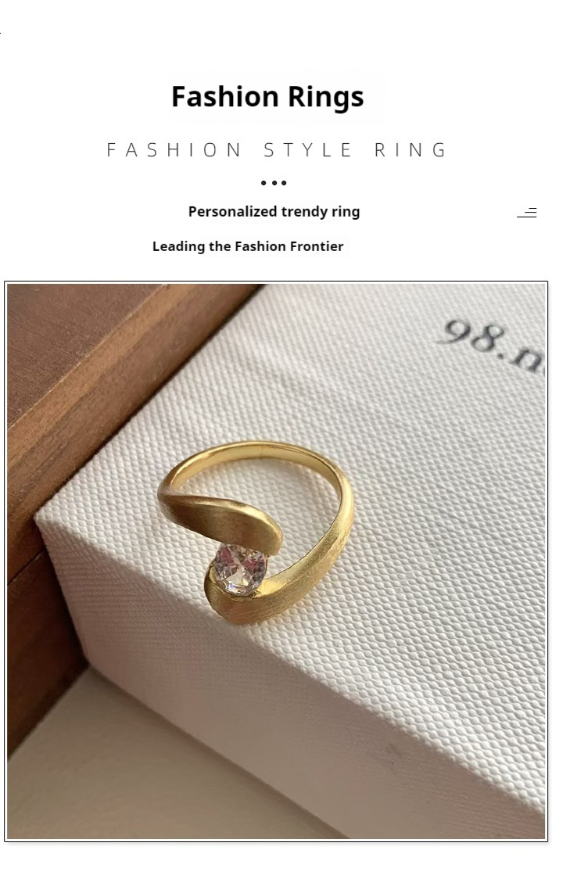Screen dimensions: 588x875
Task: Open the Personalized trendy ring text
Action: pyautogui.click(x=274, y=211)
